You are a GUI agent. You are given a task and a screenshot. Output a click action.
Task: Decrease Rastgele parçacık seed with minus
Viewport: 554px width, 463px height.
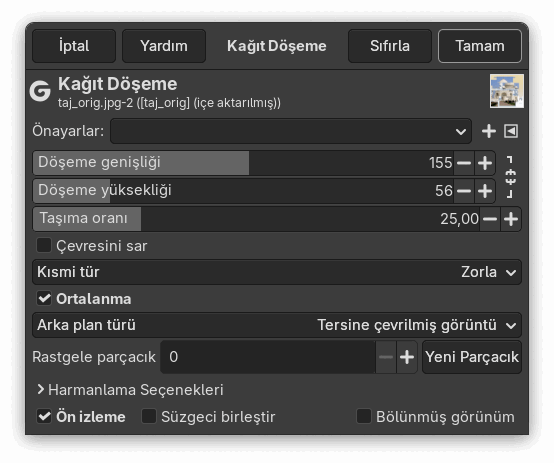[386, 357]
